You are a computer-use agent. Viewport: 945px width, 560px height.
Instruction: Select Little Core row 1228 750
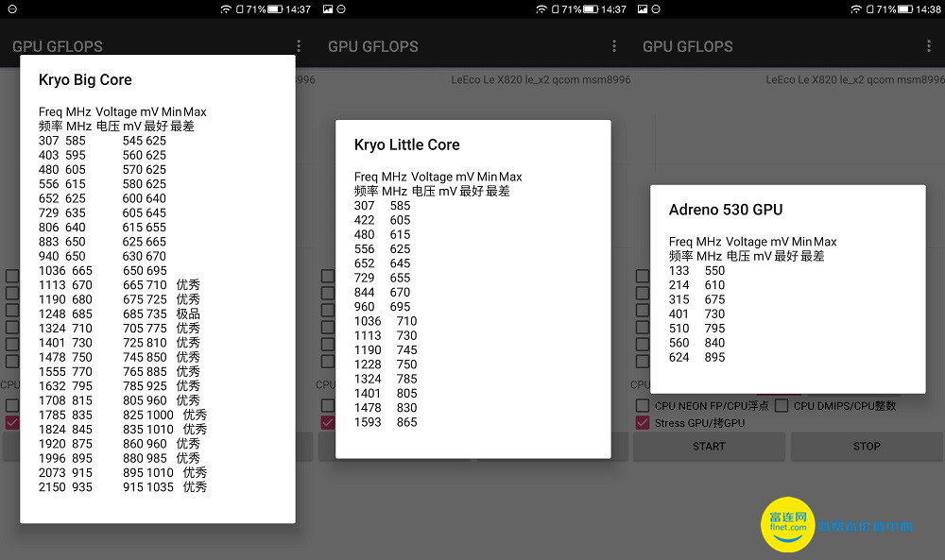coord(386,365)
